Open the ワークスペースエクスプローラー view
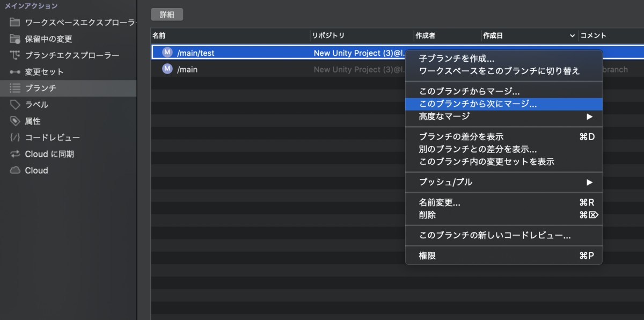This screenshot has width=644, height=320. [59, 23]
